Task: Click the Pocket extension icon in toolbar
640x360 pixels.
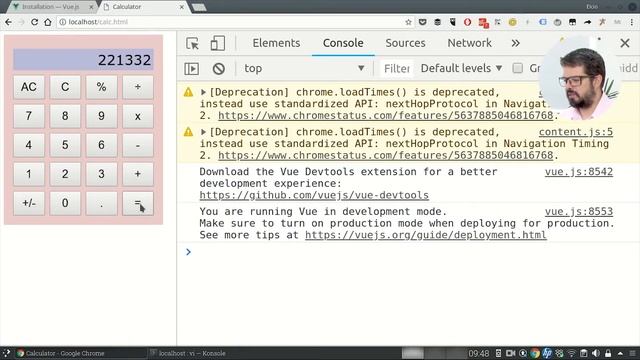Action: 422,22
